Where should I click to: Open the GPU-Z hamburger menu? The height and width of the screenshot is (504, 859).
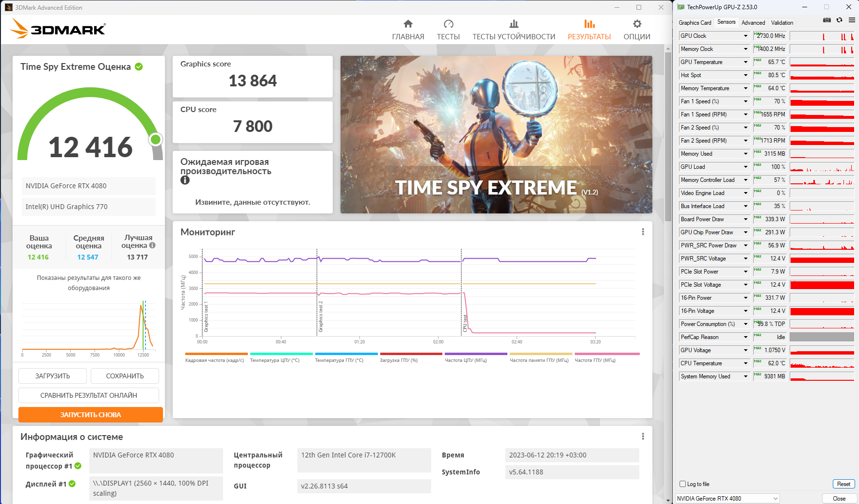852,20
